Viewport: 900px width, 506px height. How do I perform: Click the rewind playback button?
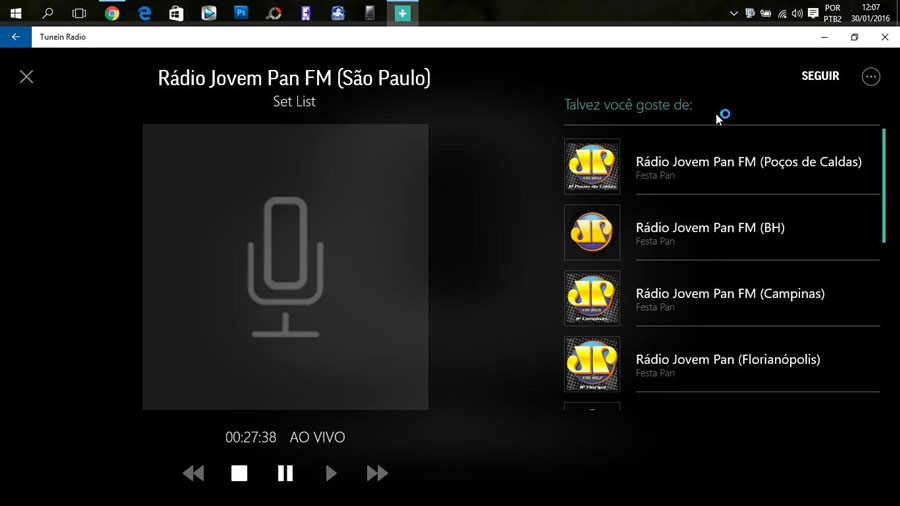click(193, 473)
